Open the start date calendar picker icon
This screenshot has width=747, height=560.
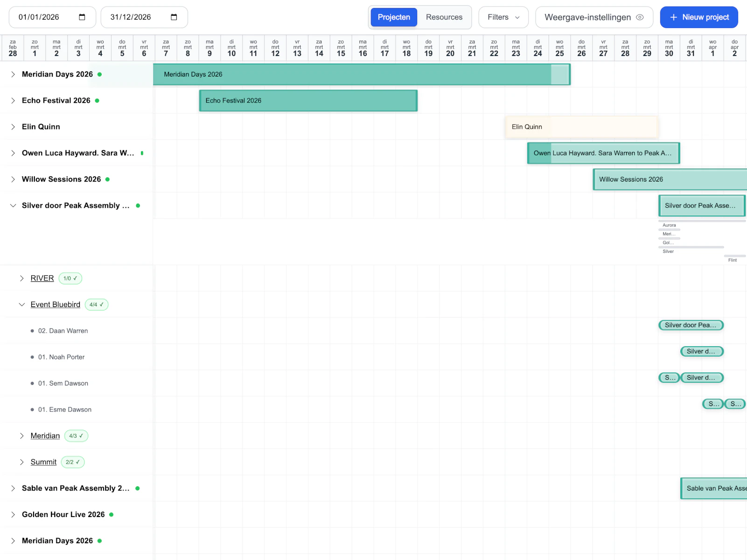click(x=82, y=17)
